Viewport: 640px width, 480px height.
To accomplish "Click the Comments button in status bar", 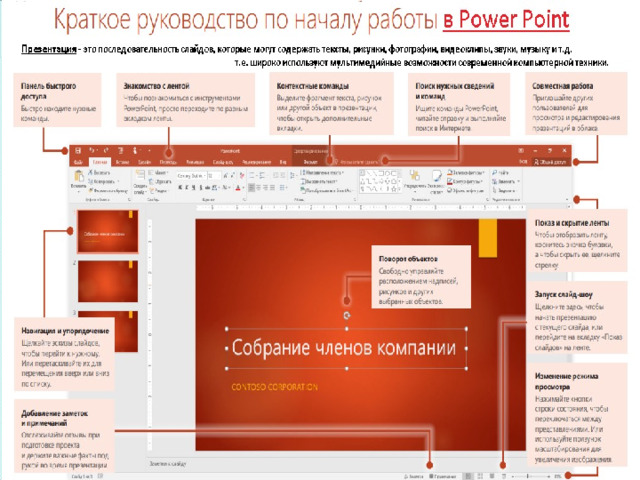I will 443,476.
